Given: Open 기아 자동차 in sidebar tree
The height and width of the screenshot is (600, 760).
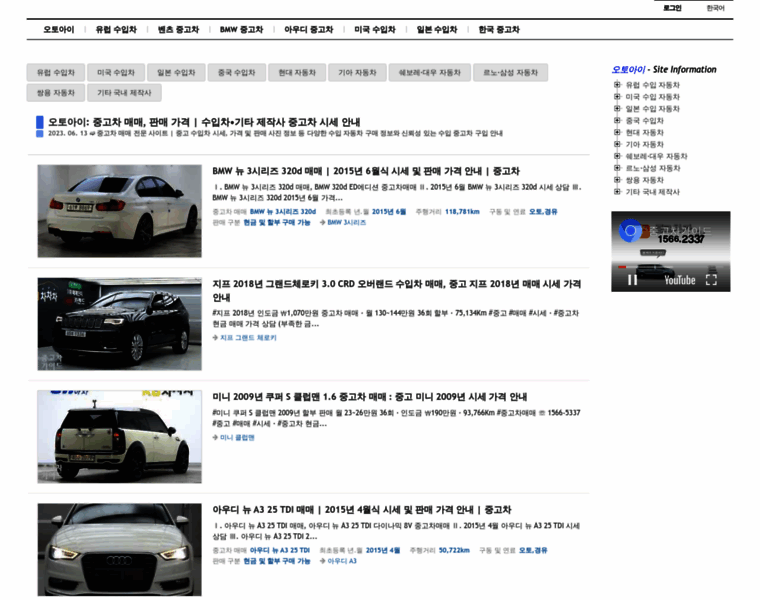Looking at the screenshot, I should tap(644, 144).
